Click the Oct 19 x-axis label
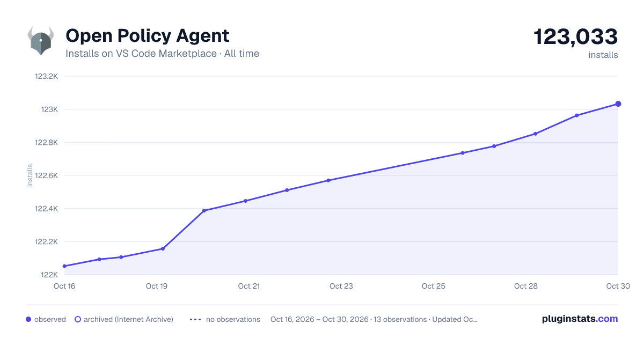644x338 pixels. click(x=157, y=286)
